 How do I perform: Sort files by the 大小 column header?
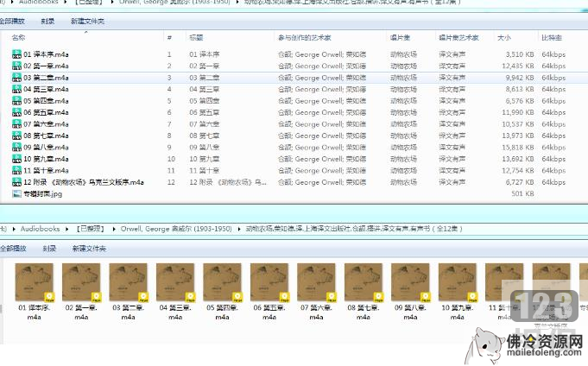504,39
